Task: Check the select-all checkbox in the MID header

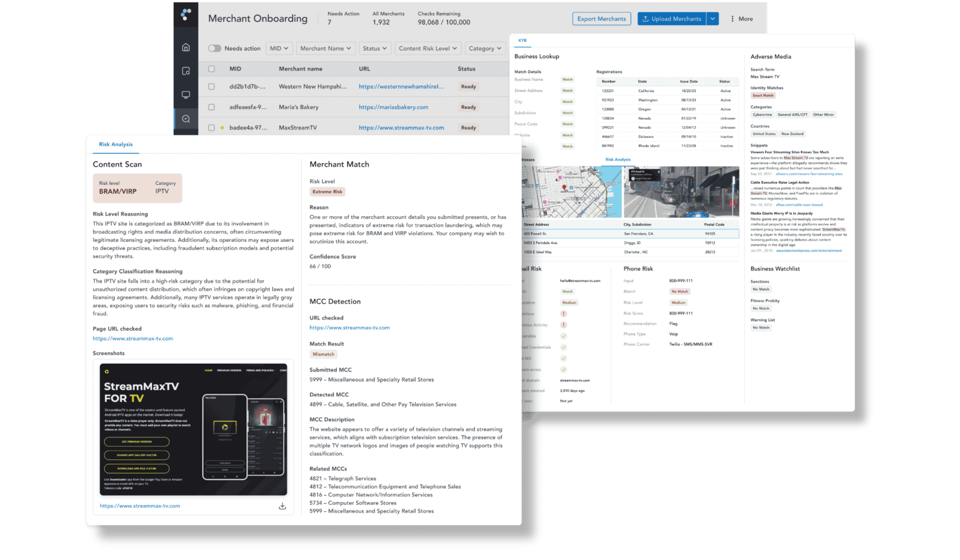Action: 211,68
